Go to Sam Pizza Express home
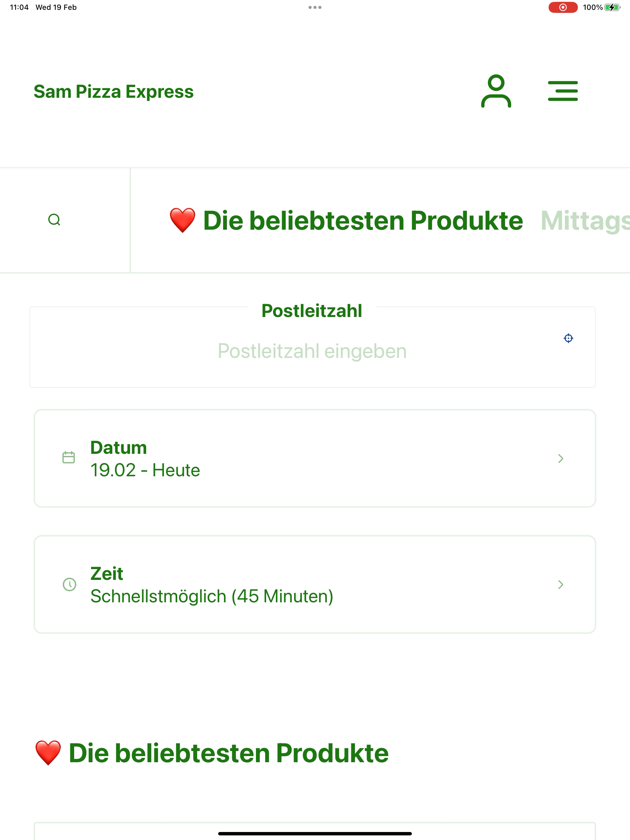 tap(114, 92)
